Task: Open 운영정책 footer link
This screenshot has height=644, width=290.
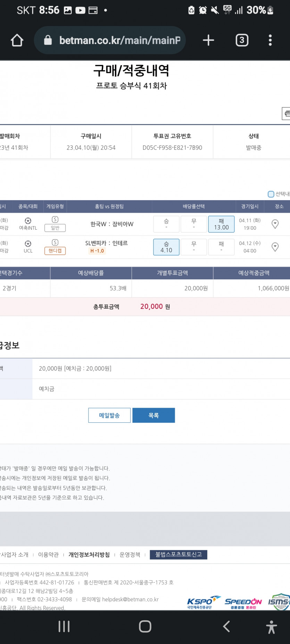Action: pyautogui.click(x=130, y=555)
